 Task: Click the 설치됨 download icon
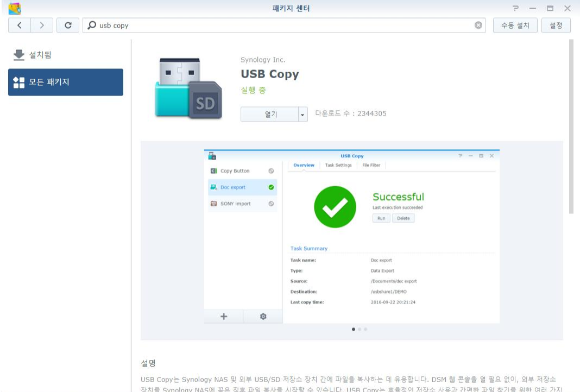coord(18,55)
